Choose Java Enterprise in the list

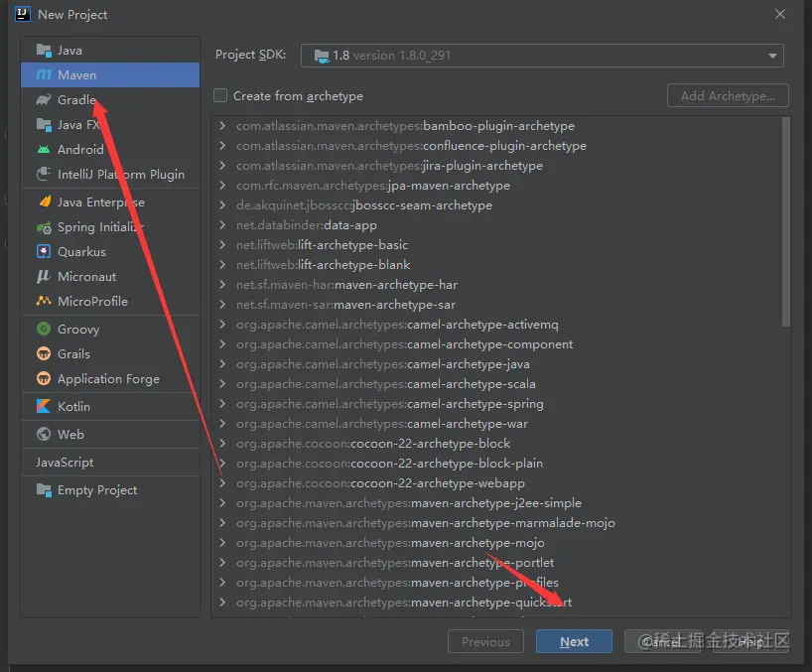[x=110, y=202]
